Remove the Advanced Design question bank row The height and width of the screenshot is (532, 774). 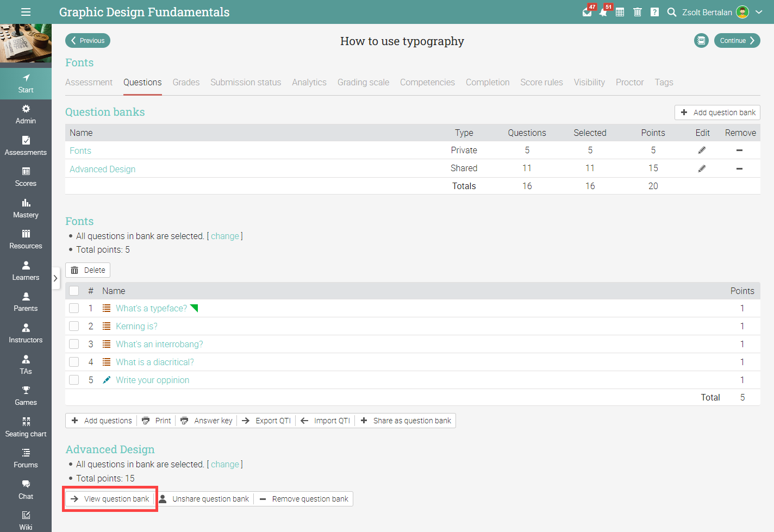pyautogui.click(x=739, y=168)
